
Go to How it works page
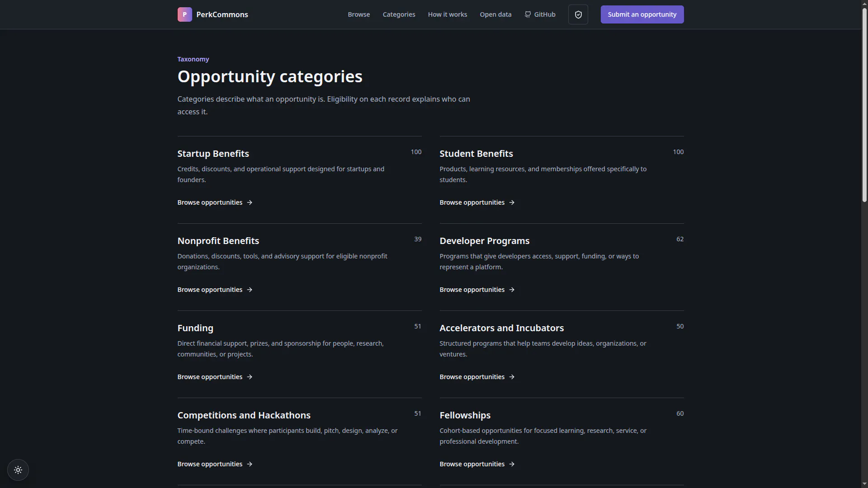pos(447,14)
